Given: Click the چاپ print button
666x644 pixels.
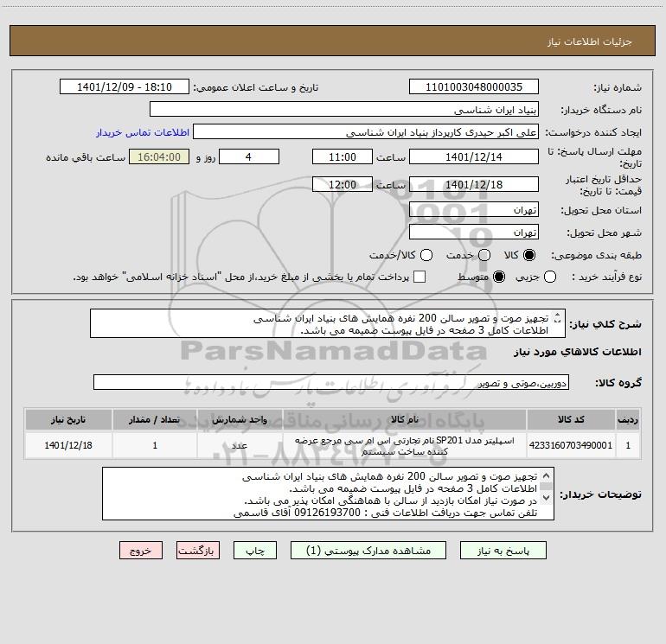Looking at the screenshot, I should point(255,551).
